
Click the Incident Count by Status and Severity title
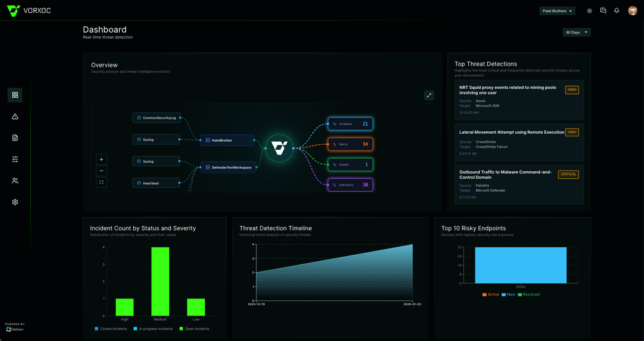pyautogui.click(x=143, y=228)
